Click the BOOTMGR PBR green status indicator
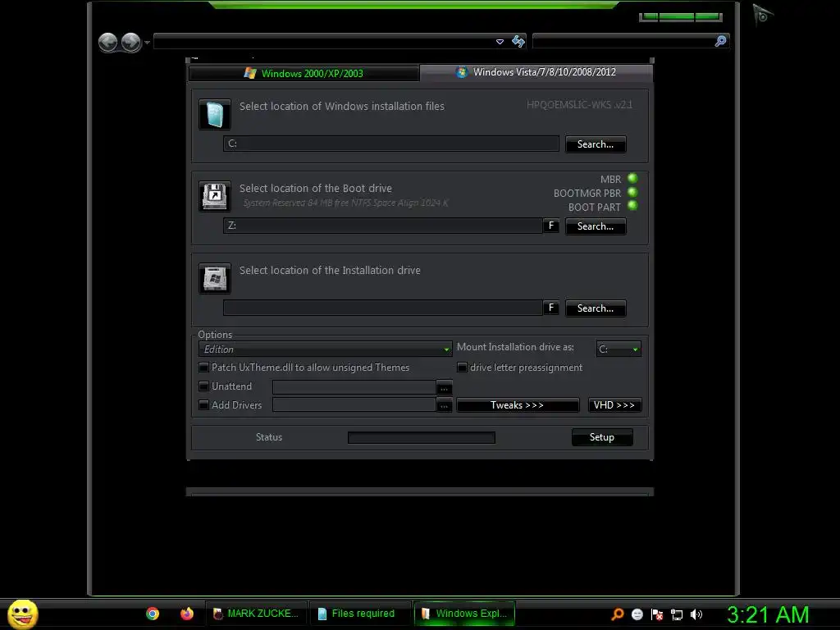This screenshot has height=630, width=840. tap(632, 192)
